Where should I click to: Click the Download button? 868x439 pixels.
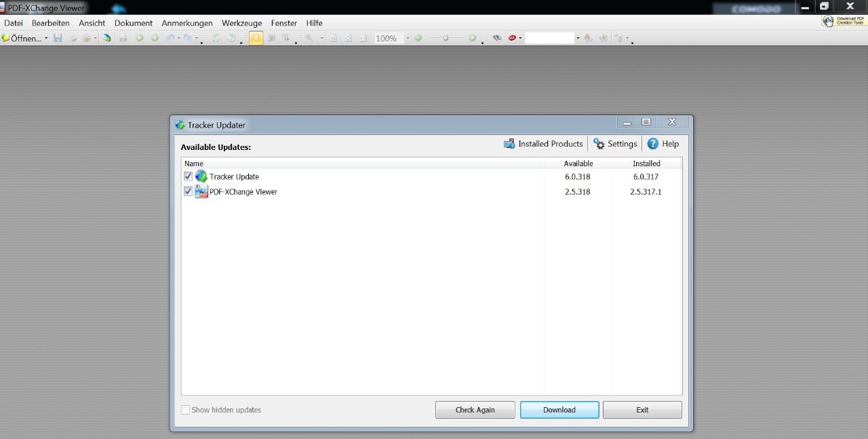point(559,410)
